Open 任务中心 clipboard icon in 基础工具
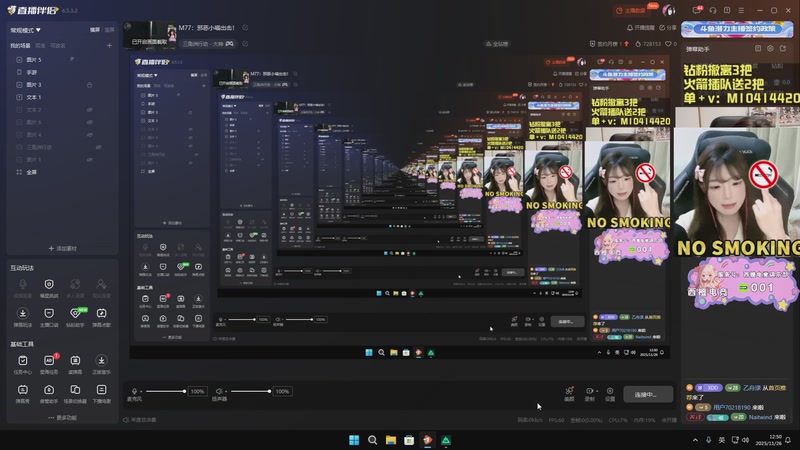Screen dimensions: 800x450 (x=22, y=361)
